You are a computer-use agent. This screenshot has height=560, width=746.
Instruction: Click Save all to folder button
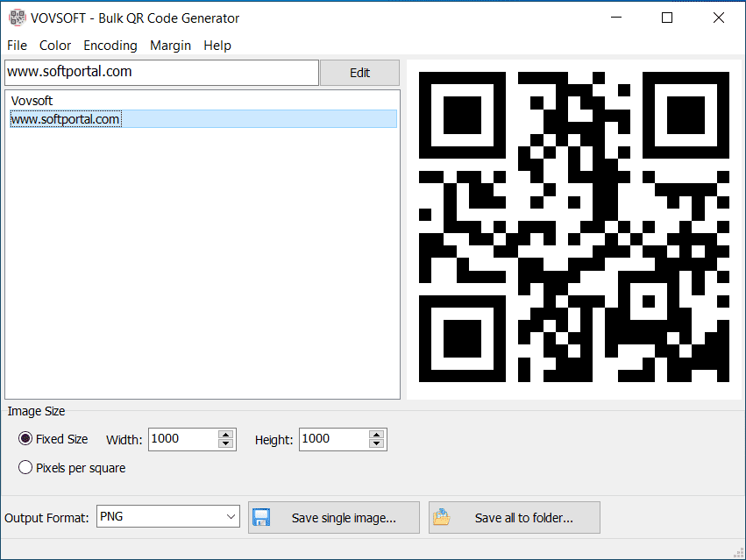point(515,518)
